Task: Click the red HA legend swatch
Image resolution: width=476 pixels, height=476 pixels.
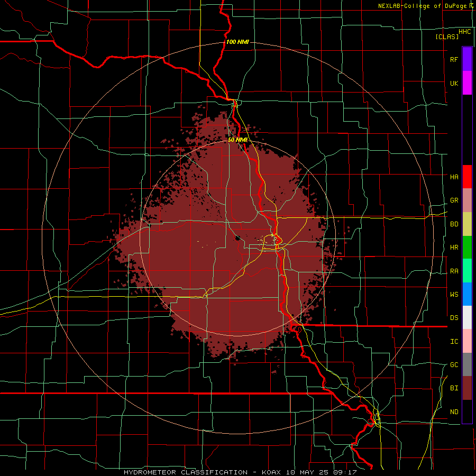Action: click(467, 177)
